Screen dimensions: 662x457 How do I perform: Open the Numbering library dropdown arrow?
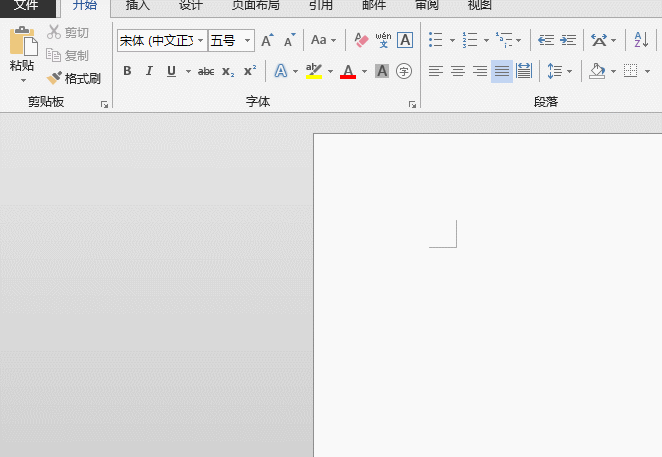pyautogui.click(x=486, y=41)
